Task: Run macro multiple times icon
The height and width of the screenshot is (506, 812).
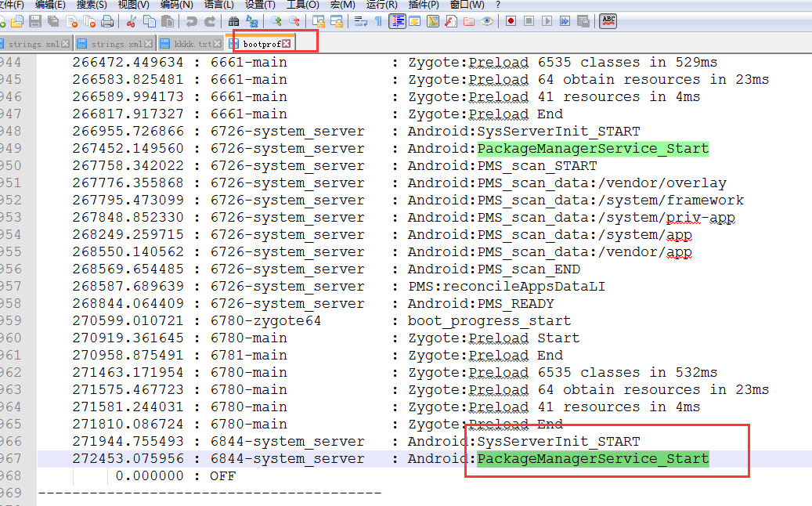Action: click(x=565, y=21)
